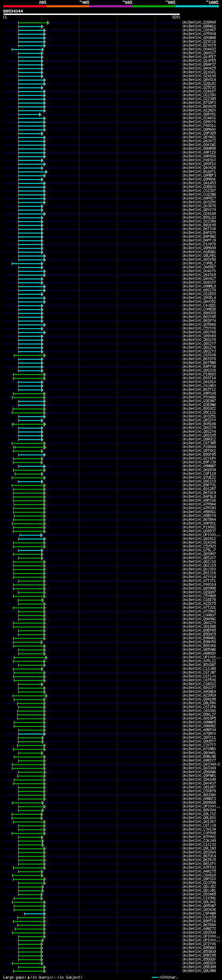Screen dimensions: 222x980
Task: Select the UniRef100_B9GF85 label
Action: [199, 454]
